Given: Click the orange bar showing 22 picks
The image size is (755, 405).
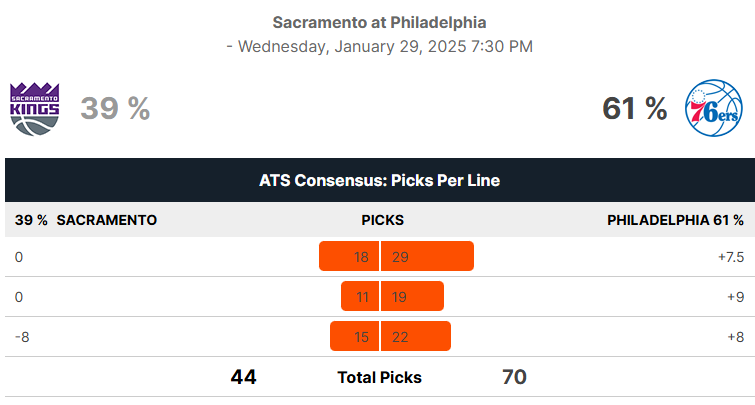Looking at the screenshot, I should [416, 336].
